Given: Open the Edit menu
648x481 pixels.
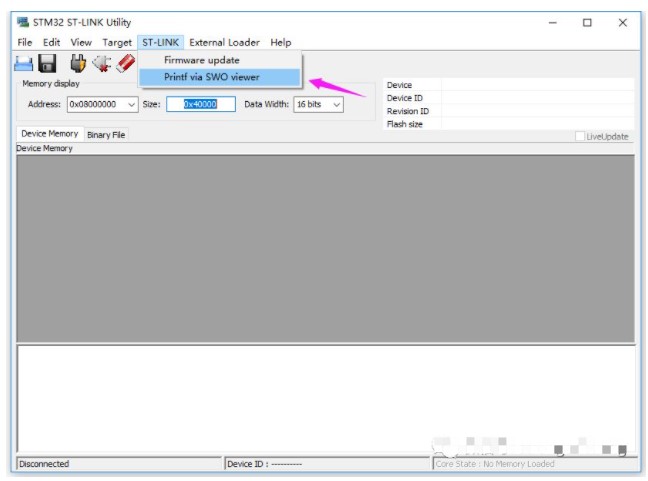Looking at the screenshot, I should pos(52,43).
